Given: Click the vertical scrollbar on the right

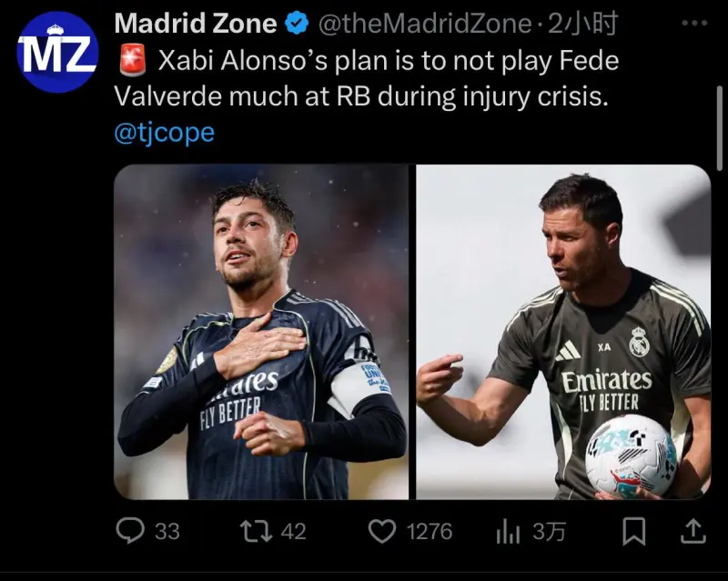Looking at the screenshot, I should [x=719, y=128].
